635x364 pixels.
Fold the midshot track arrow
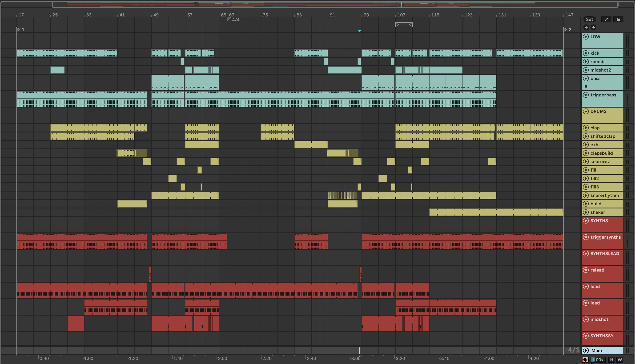coord(586,319)
